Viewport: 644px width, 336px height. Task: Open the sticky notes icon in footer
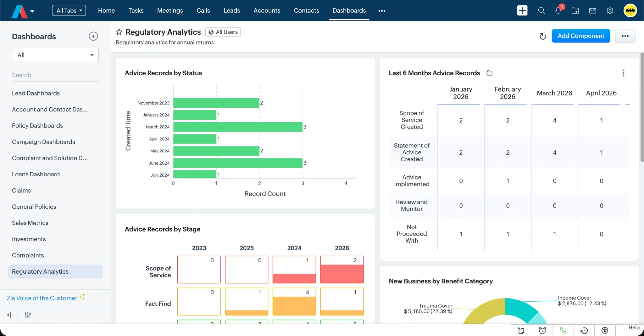tap(521, 330)
